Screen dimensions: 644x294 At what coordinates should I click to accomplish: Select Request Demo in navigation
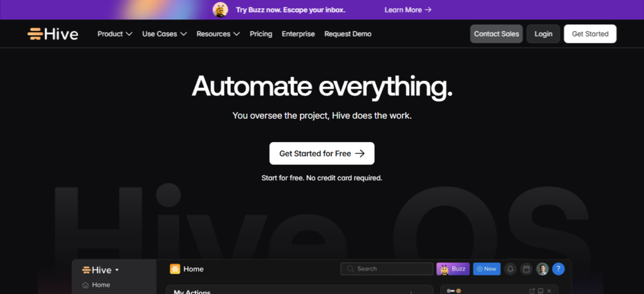[348, 34]
